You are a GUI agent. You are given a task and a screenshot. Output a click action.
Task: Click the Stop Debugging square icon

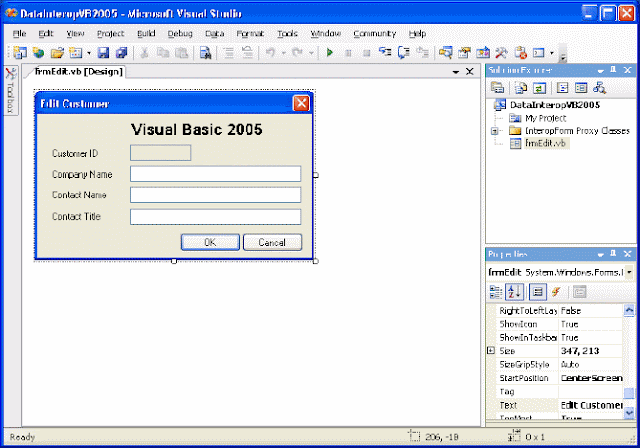(367, 53)
